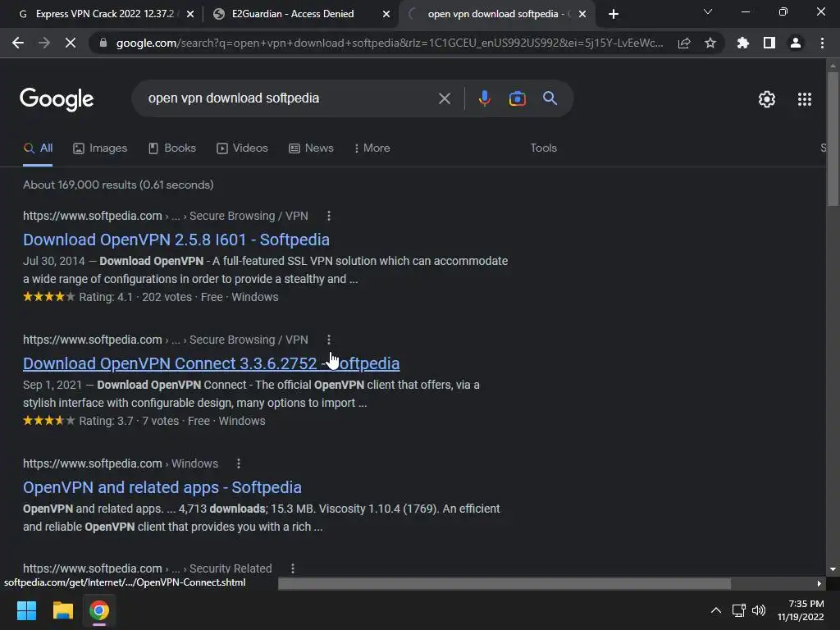Open OpenVPN and related apps link

pyautogui.click(x=162, y=487)
